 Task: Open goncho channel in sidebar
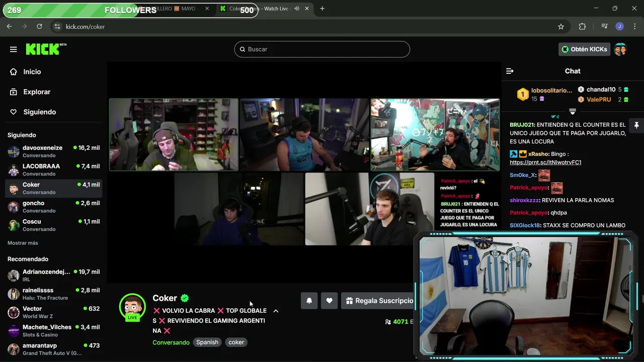coord(54,207)
